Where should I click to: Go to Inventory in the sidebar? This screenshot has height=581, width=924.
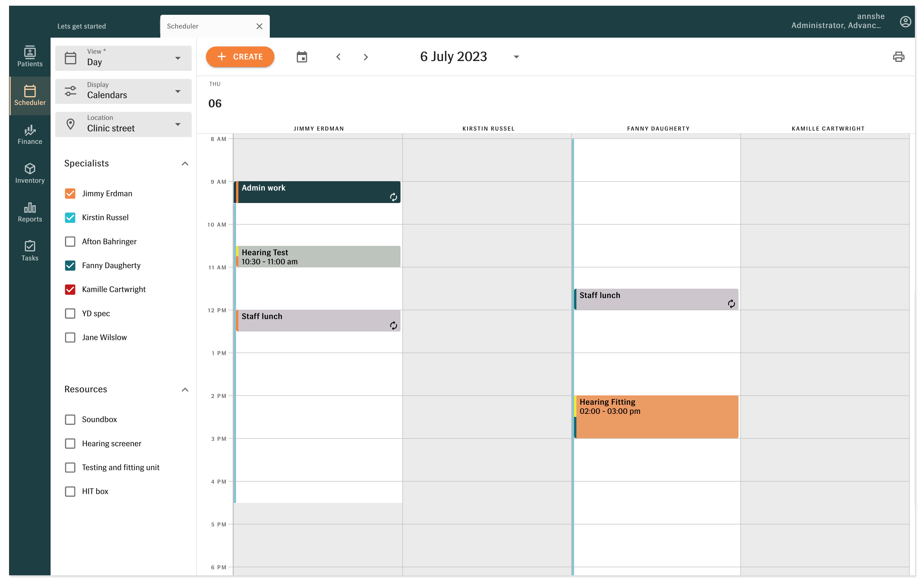30,173
